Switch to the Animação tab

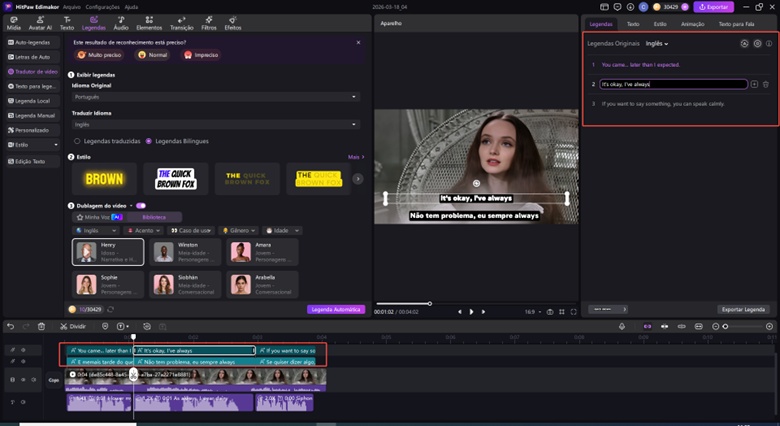692,23
